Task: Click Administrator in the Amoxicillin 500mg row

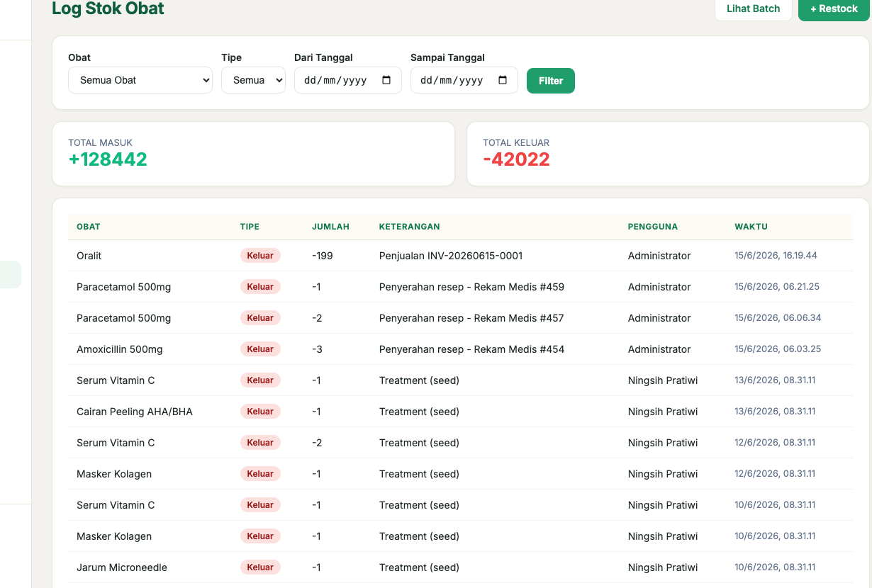Action: click(659, 349)
